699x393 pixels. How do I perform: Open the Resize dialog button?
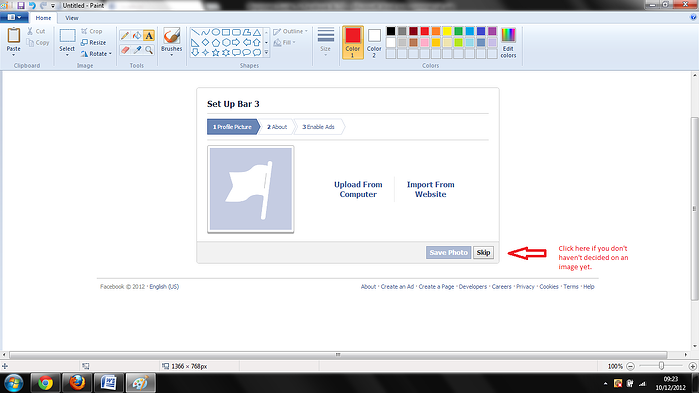pos(94,42)
